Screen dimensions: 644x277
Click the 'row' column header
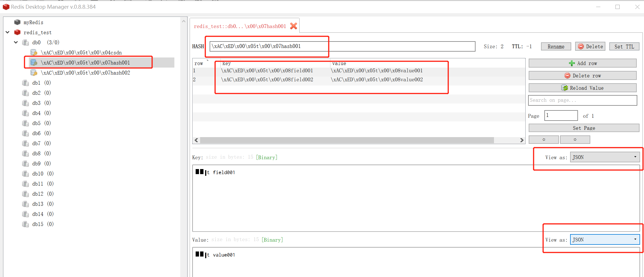(199, 63)
